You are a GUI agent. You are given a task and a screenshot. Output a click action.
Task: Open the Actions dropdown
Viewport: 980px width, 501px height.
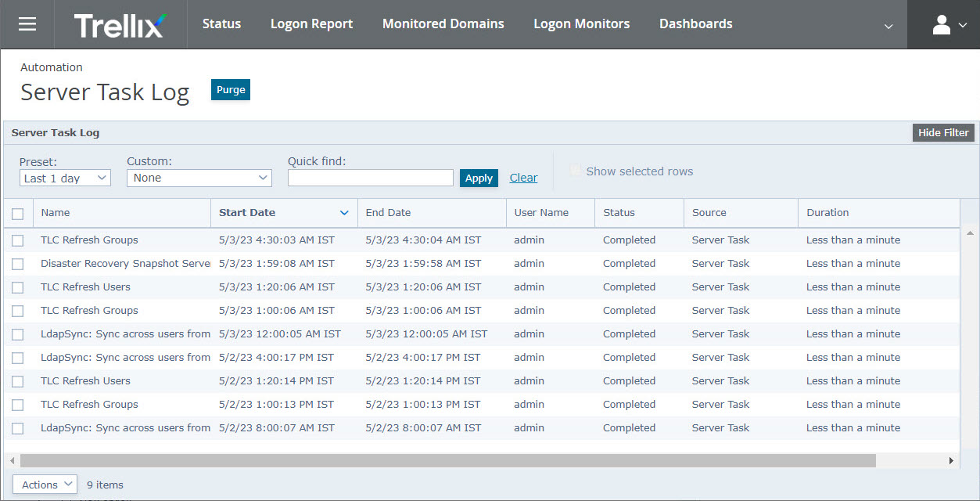(x=45, y=485)
